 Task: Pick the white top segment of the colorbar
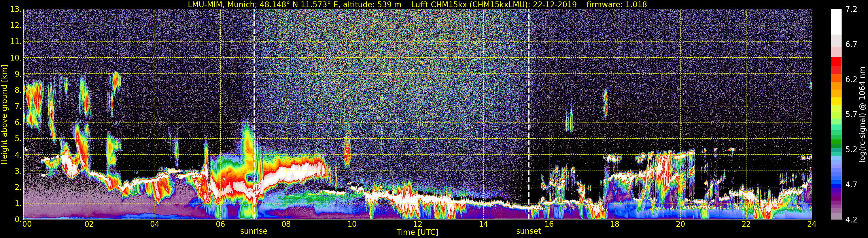click(x=836, y=22)
